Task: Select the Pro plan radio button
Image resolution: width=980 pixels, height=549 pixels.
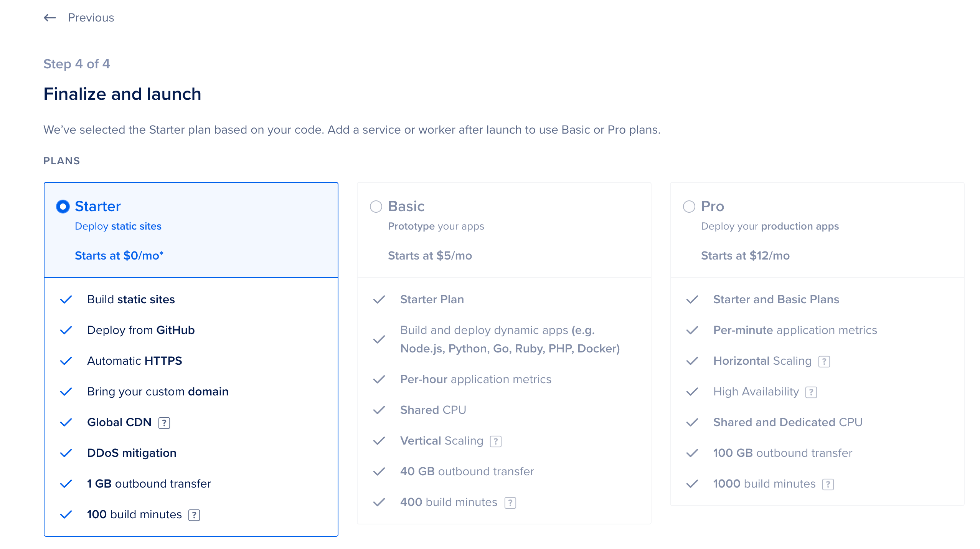Action: [690, 206]
